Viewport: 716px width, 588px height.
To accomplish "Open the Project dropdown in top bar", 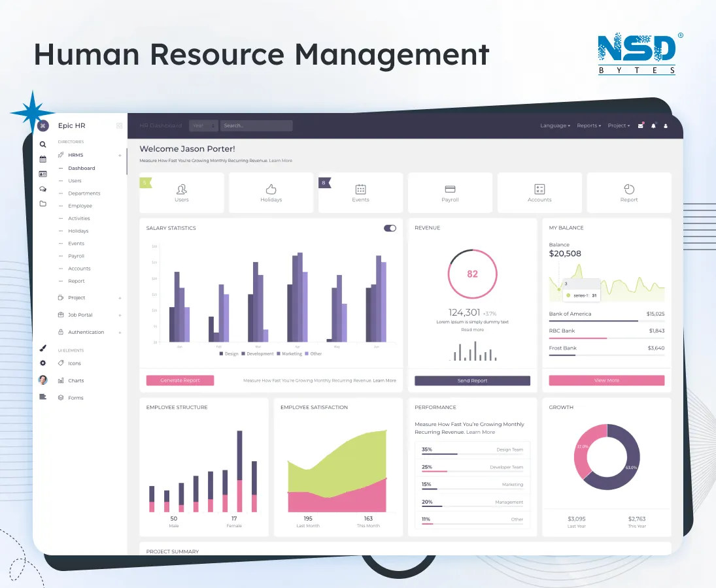I will [x=619, y=125].
